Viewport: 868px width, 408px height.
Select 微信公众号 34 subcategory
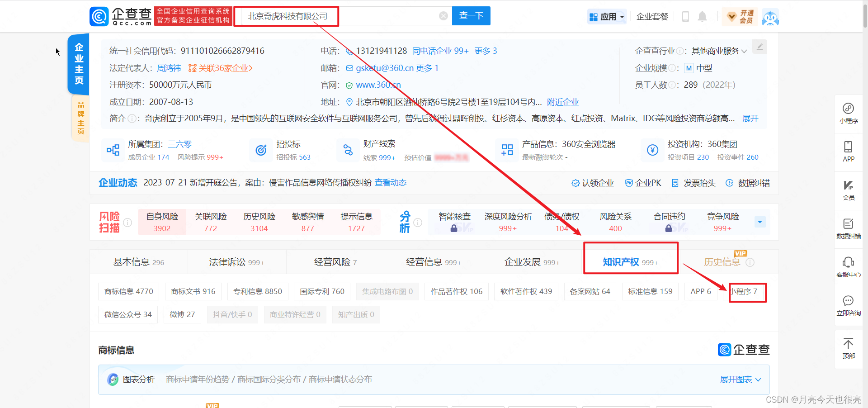point(128,314)
